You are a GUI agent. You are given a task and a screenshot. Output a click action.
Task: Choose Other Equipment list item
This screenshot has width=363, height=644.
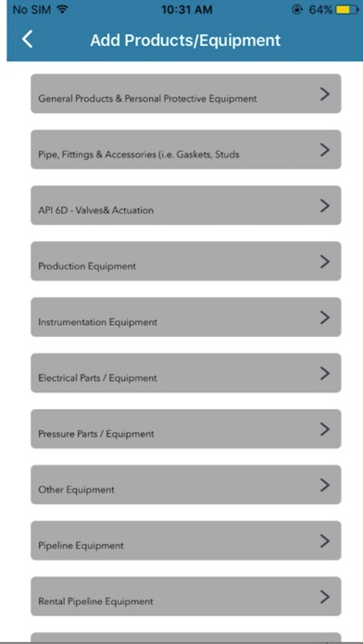pos(186,485)
